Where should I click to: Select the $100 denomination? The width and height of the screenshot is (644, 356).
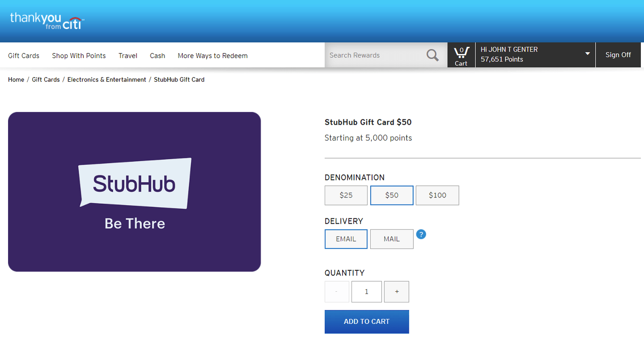pos(437,195)
